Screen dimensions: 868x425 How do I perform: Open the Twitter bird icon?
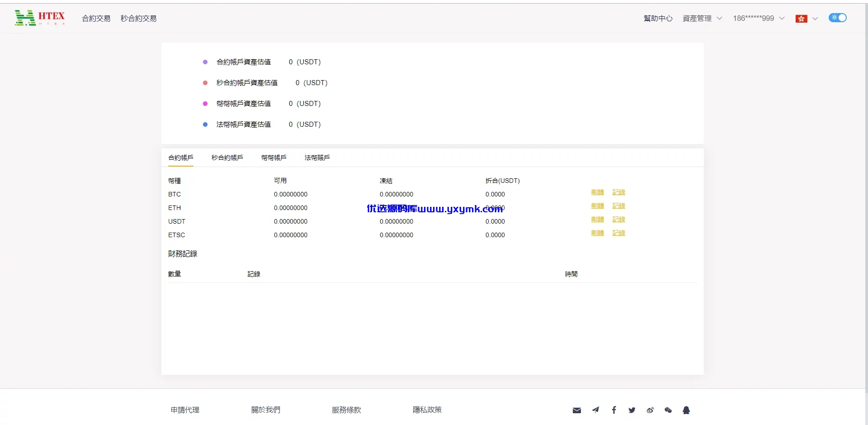632,410
